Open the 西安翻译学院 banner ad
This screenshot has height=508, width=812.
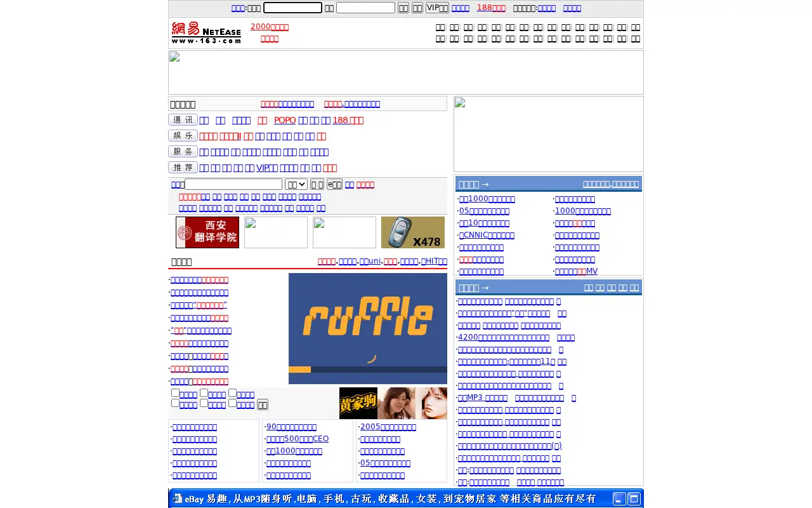coord(207,232)
